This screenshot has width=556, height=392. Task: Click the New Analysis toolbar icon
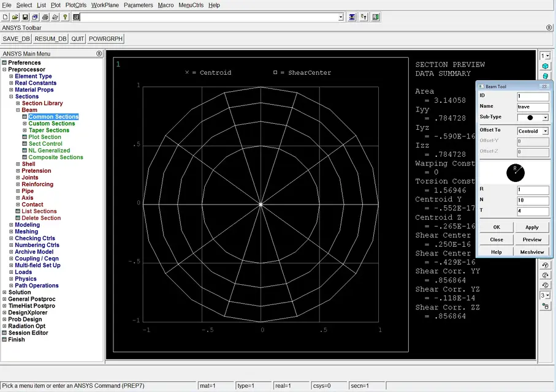click(x=6, y=17)
